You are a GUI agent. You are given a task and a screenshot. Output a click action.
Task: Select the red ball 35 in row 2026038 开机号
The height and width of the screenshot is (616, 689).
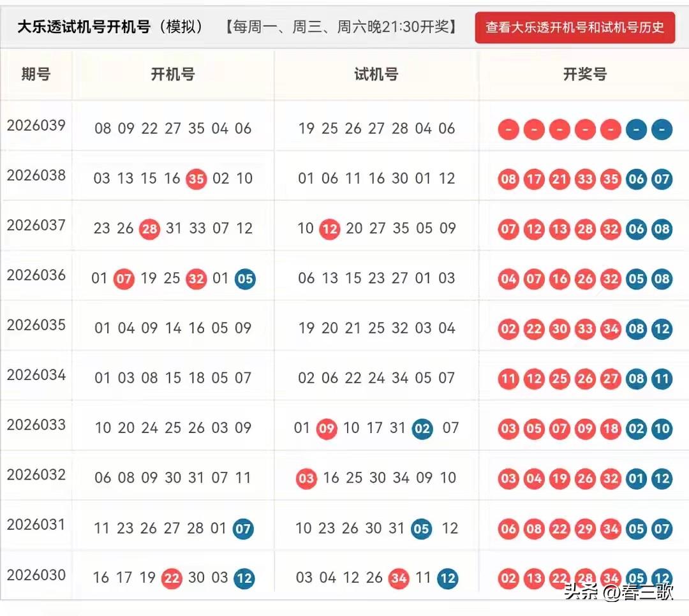(196, 179)
